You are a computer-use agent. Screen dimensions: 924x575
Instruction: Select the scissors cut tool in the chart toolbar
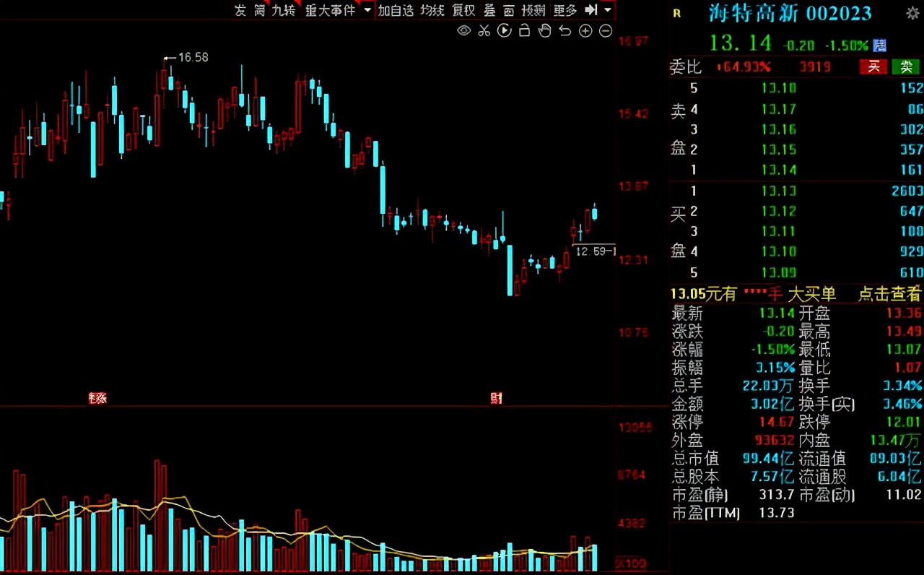[x=484, y=31]
